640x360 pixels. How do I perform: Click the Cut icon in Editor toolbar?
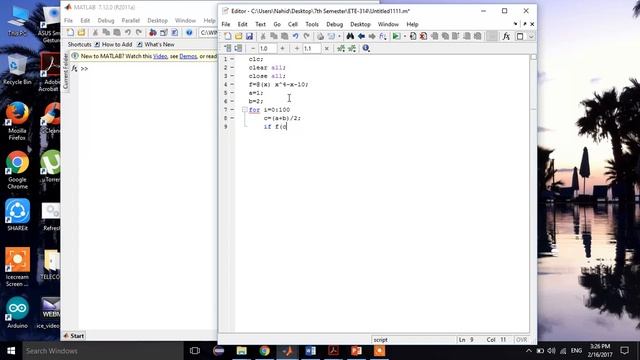tap(263, 36)
